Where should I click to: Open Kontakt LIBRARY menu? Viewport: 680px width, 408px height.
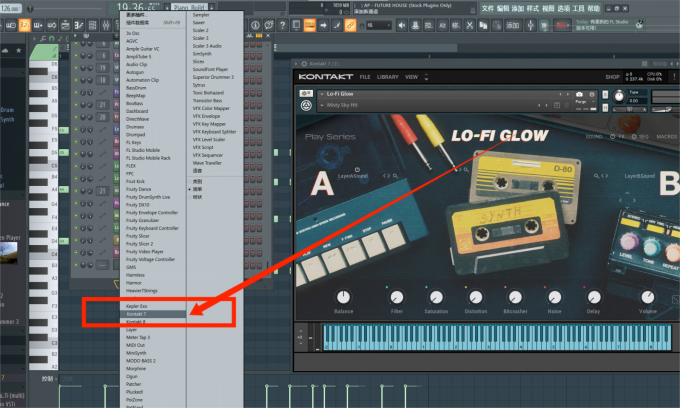(387, 77)
